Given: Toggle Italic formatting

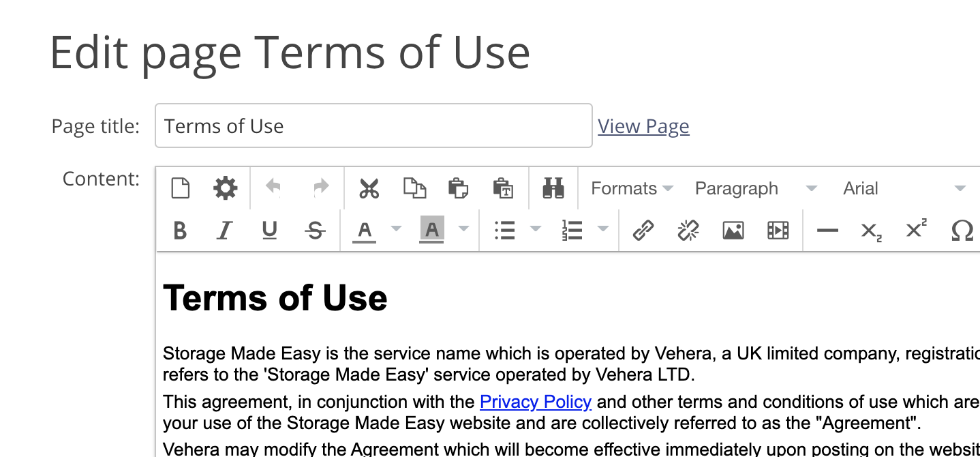Looking at the screenshot, I should [224, 231].
